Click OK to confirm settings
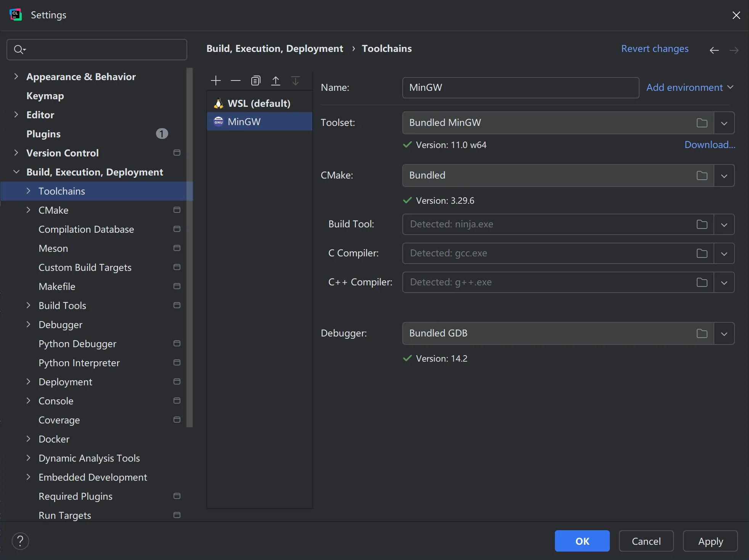749x560 pixels. pyautogui.click(x=582, y=541)
